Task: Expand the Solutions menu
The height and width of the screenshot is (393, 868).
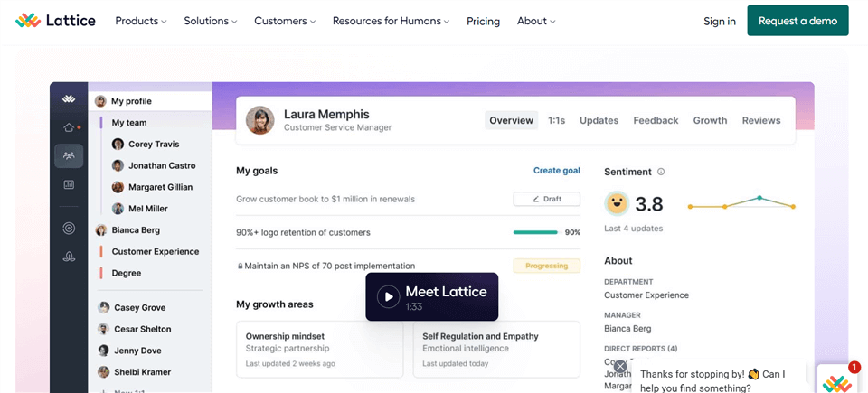Action: tap(211, 21)
